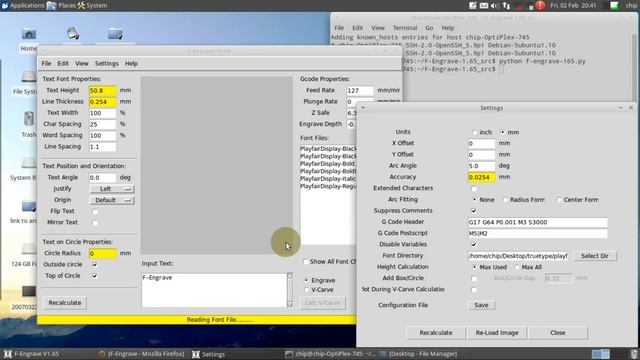Switch to Settings taskbar entry
Screen dimensions: 640x360
click(209, 354)
